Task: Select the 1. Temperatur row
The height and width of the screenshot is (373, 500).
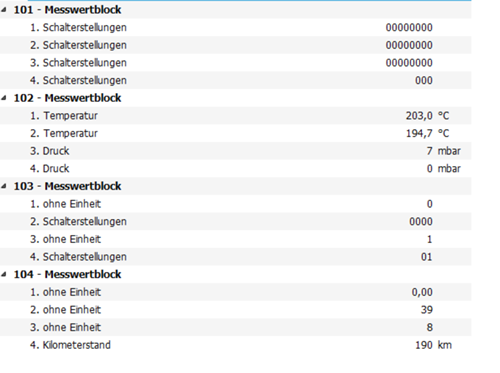Action: (x=236, y=116)
